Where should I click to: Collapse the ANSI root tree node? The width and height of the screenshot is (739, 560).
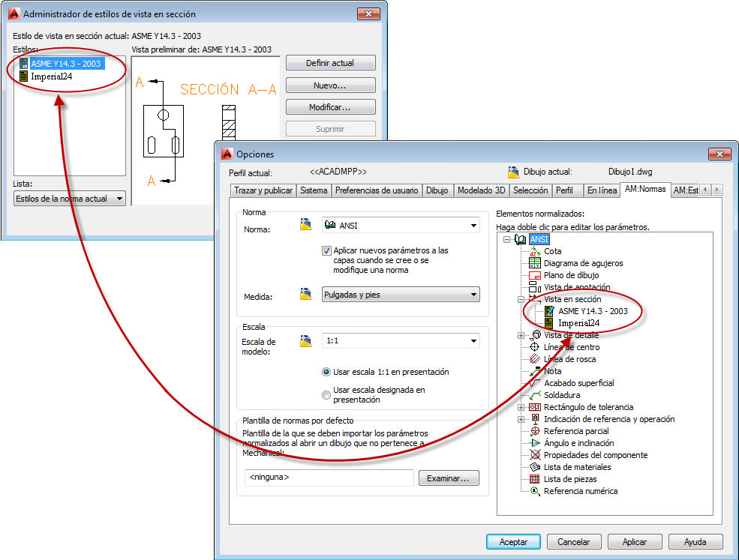click(506, 239)
